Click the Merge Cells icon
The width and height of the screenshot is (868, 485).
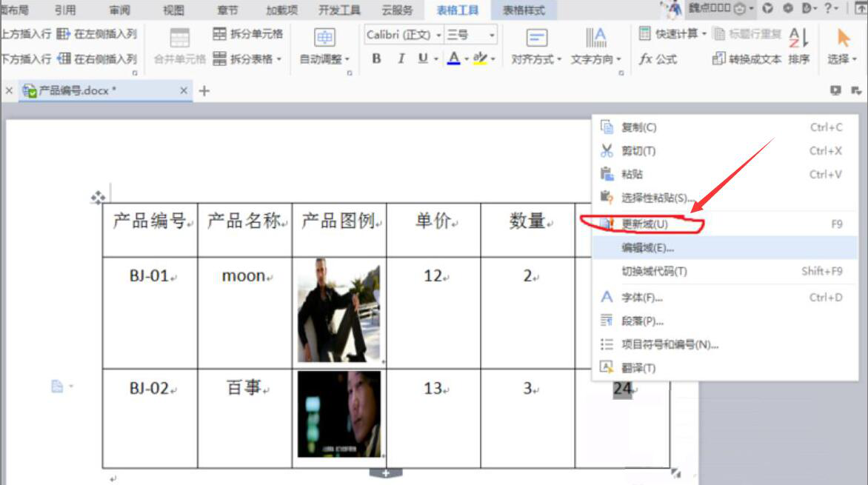179,38
